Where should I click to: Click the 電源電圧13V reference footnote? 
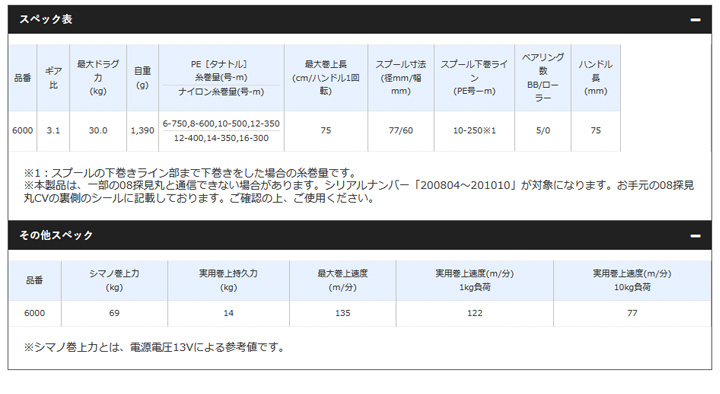coord(155,347)
